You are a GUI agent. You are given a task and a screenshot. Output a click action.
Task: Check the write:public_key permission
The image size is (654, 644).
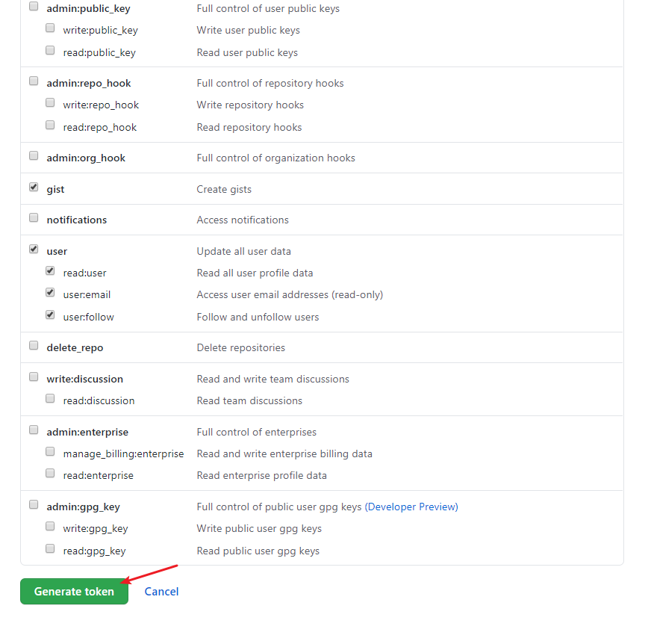coord(49,28)
